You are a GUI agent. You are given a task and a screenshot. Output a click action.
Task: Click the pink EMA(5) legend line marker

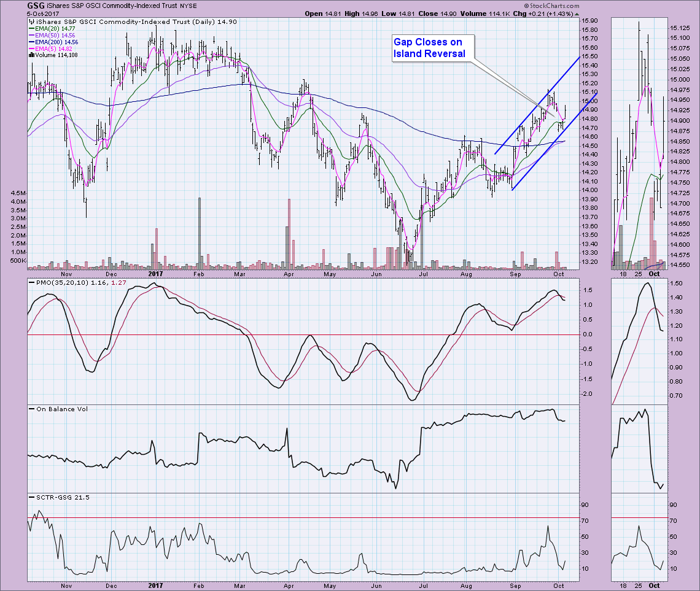pos(31,48)
